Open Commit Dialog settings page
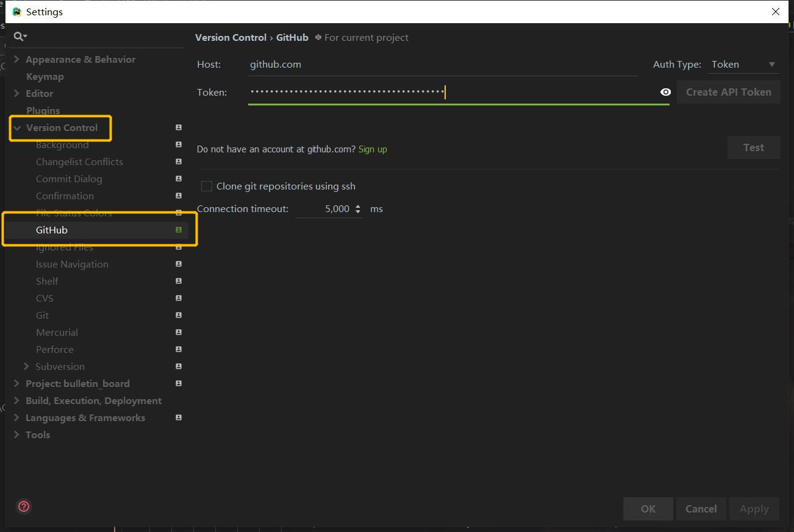 point(69,179)
